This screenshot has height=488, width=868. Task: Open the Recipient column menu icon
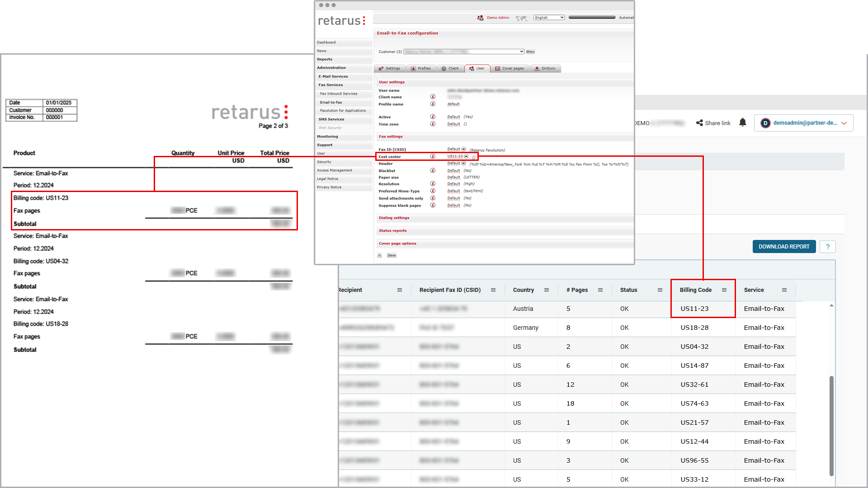400,290
